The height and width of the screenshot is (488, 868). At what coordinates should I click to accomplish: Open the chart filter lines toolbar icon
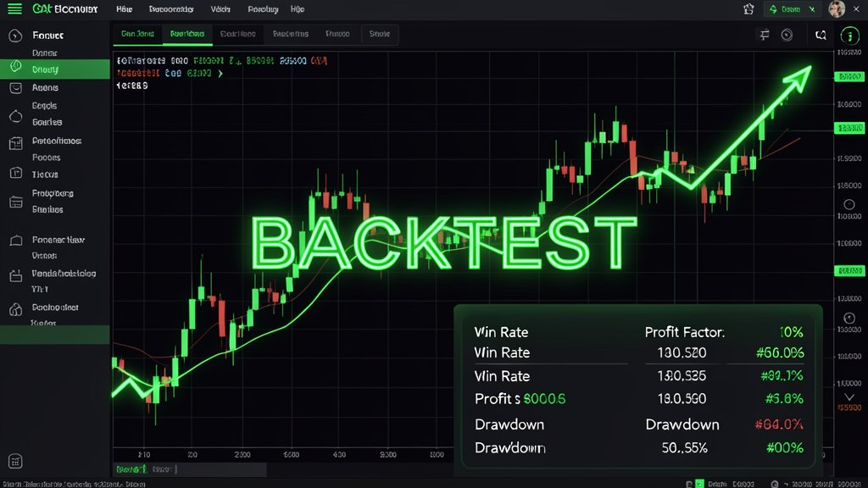pyautogui.click(x=765, y=35)
